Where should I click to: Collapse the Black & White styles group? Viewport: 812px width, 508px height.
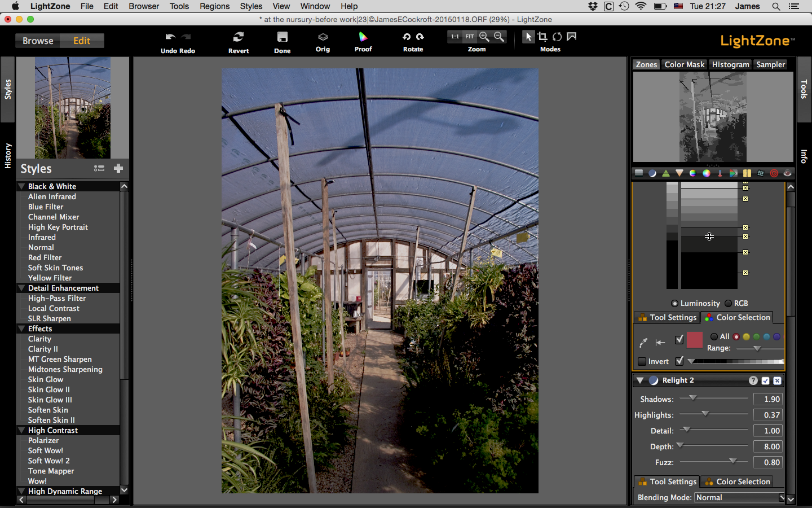pyautogui.click(x=21, y=186)
